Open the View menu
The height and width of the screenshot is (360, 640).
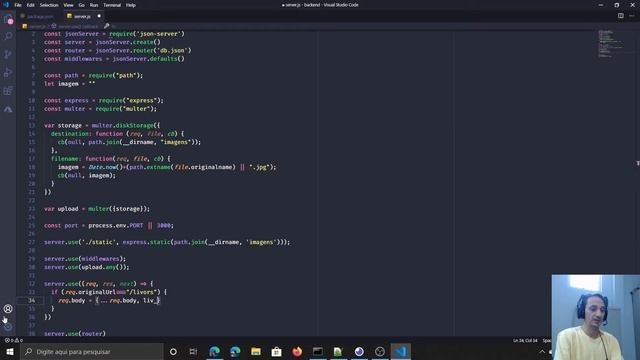68,5
